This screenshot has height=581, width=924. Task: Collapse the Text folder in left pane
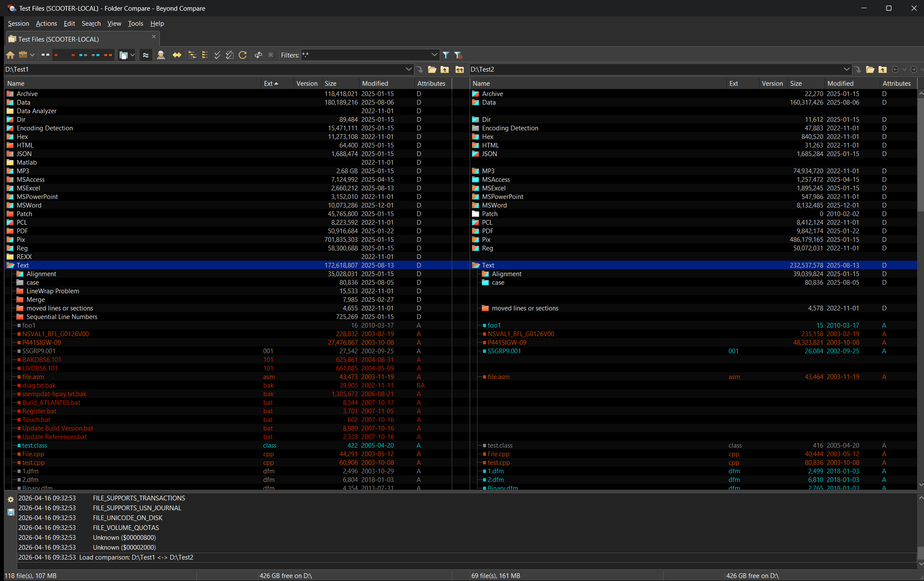10,265
